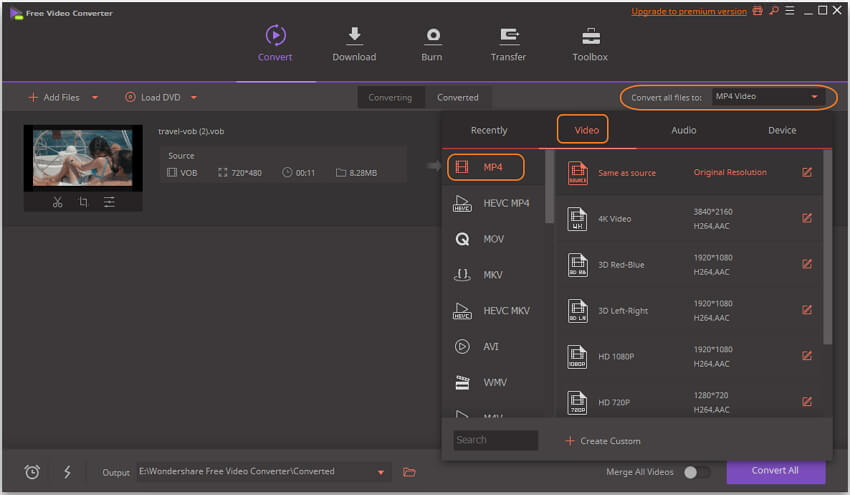
Task: Open the Transfer section
Action: point(508,43)
